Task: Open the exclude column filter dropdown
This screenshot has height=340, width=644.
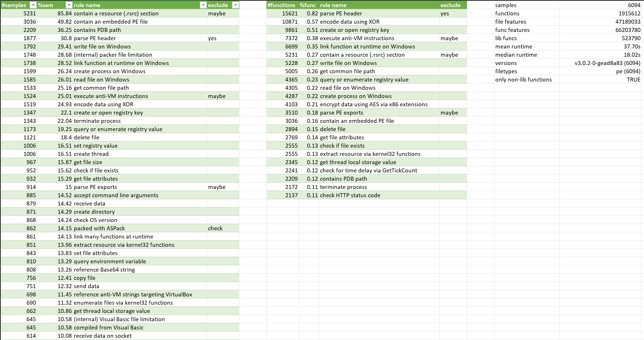Action: [236, 5]
